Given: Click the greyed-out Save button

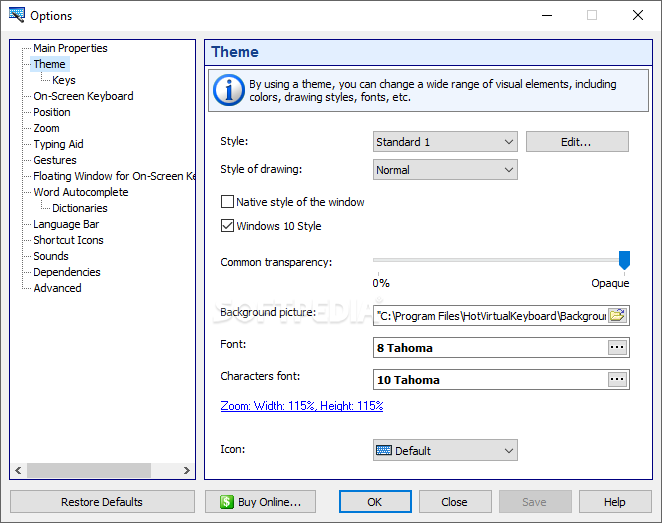Looking at the screenshot, I should tap(535, 501).
